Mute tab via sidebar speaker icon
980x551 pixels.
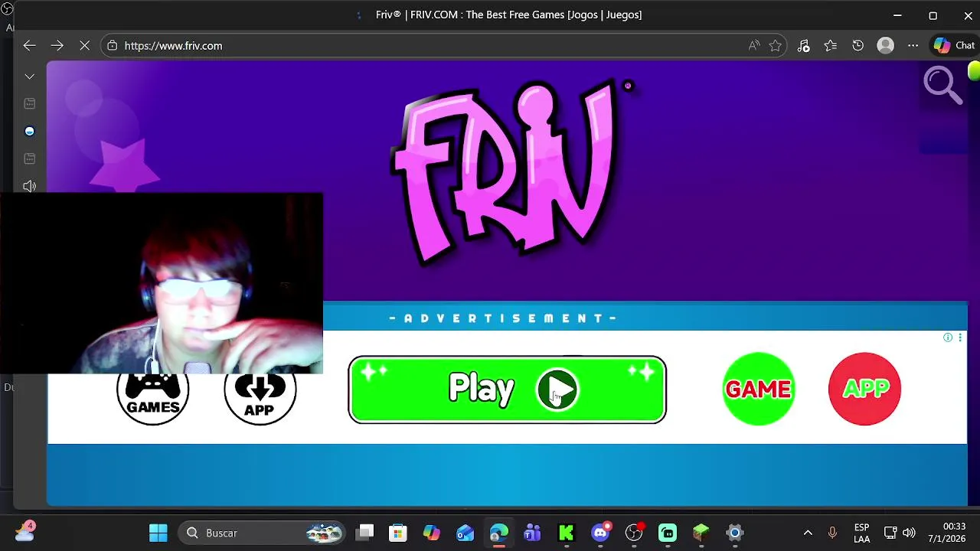30,186
